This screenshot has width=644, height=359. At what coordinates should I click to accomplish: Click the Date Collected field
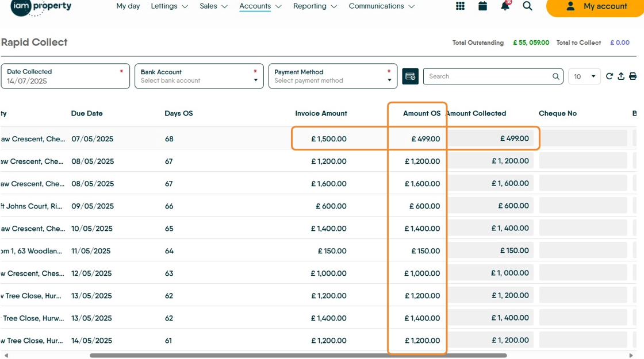[66, 76]
